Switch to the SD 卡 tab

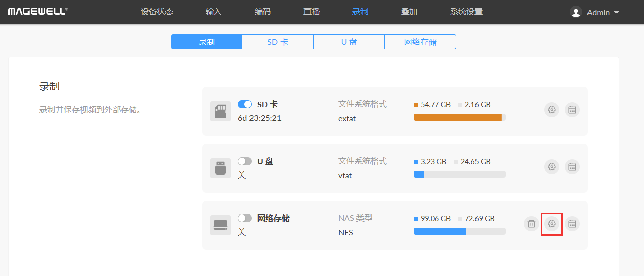pyautogui.click(x=277, y=42)
